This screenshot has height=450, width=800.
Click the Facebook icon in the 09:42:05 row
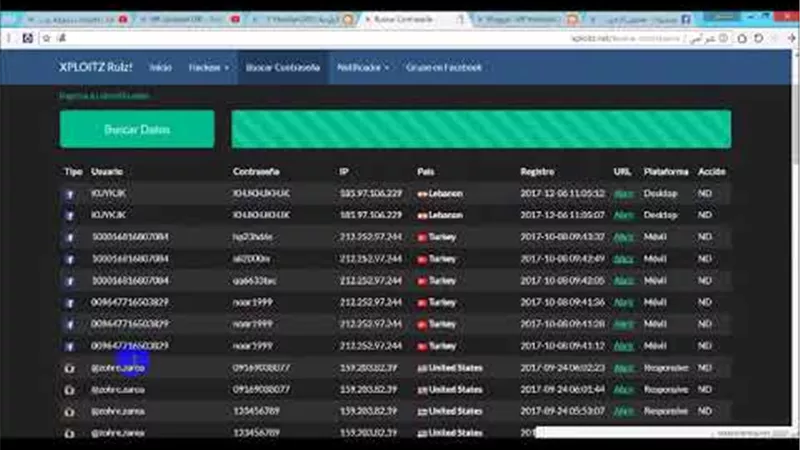click(x=70, y=281)
